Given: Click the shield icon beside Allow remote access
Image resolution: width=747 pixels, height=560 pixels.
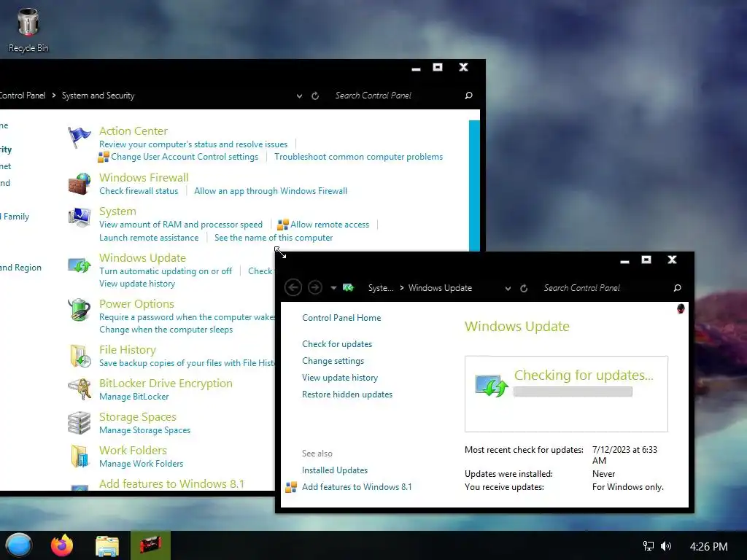Looking at the screenshot, I should click(283, 225).
